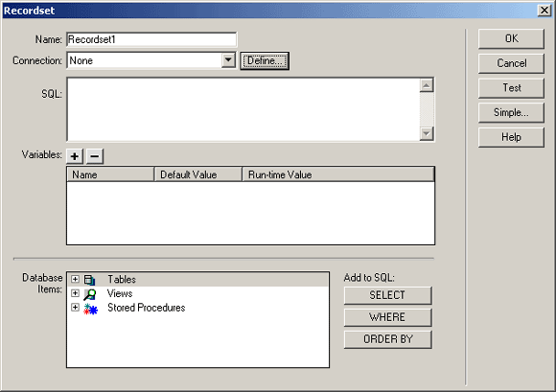Select the Stored Procedures icon

[90, 309]
